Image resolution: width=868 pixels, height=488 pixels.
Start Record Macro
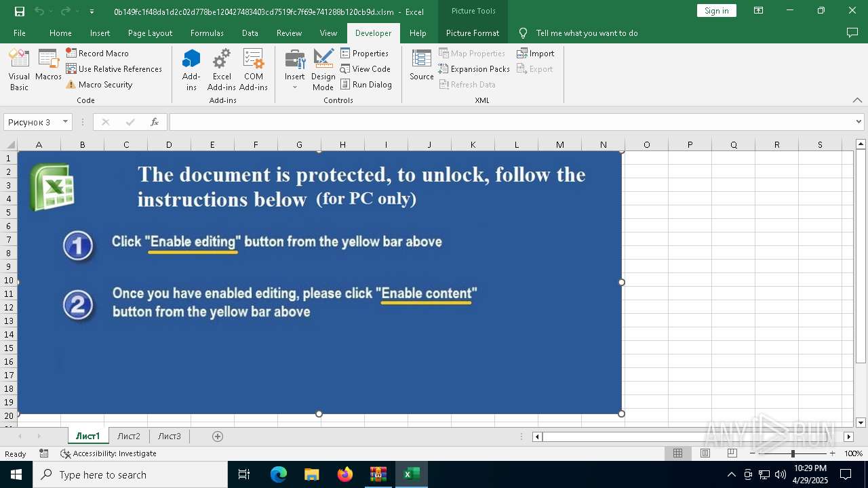tap(97, 53)
